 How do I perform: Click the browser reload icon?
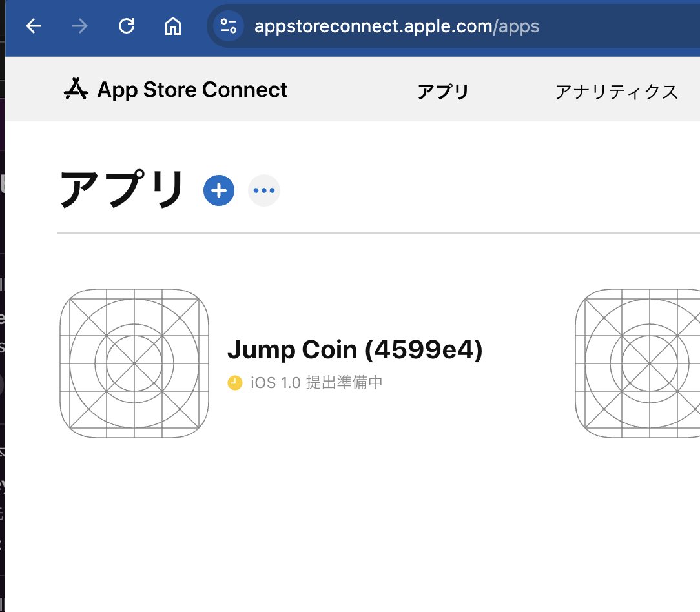[127, 27]
